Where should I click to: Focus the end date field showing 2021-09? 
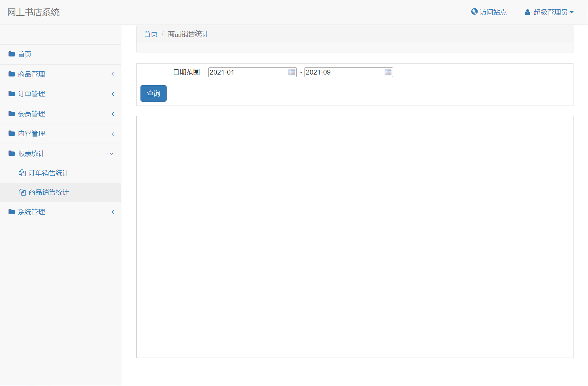(348, 72)
